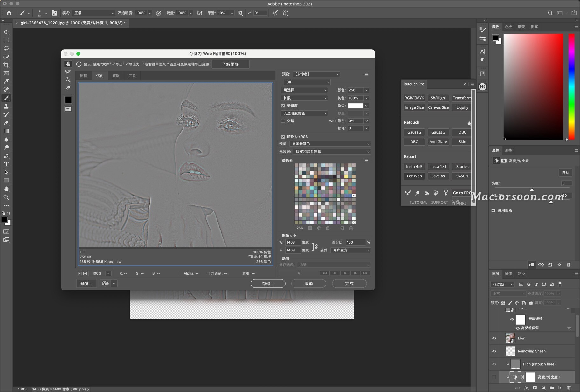Toggle visibility of 高反差保留 smart filter
The image size is (580, 392).
tap(518, 328)
